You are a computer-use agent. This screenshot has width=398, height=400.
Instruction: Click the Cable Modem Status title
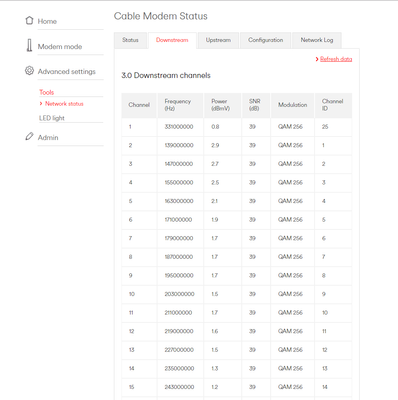(x=161, y=16)
